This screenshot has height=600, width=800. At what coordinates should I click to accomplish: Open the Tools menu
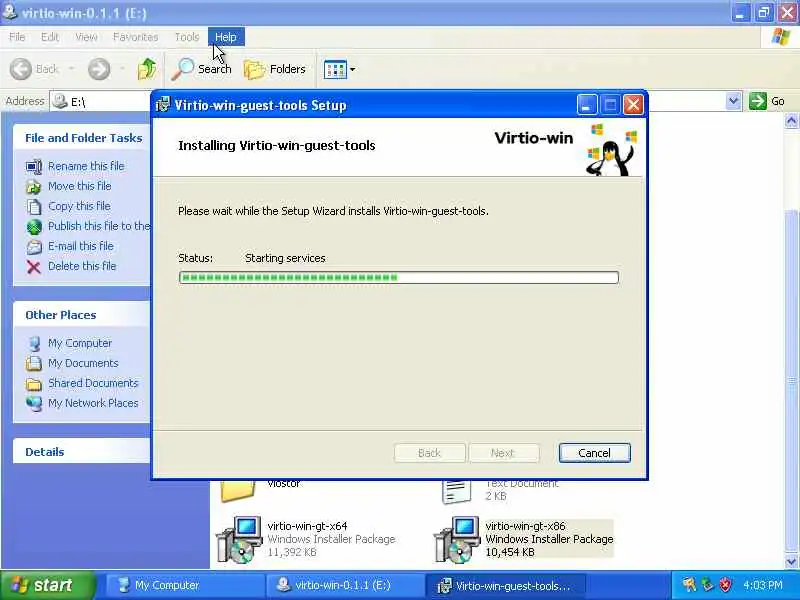pyautogui.click(x=187, y=37)
